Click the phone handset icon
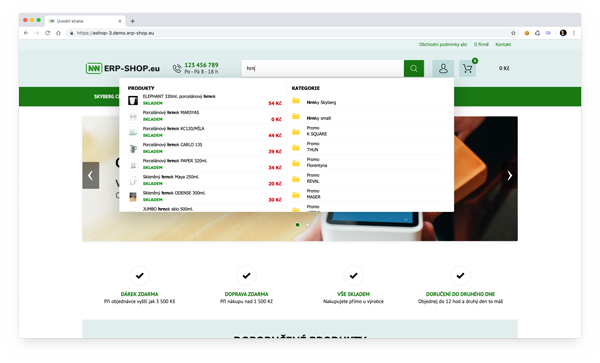Viewport: 600px width, 363px height. (177, 68)
